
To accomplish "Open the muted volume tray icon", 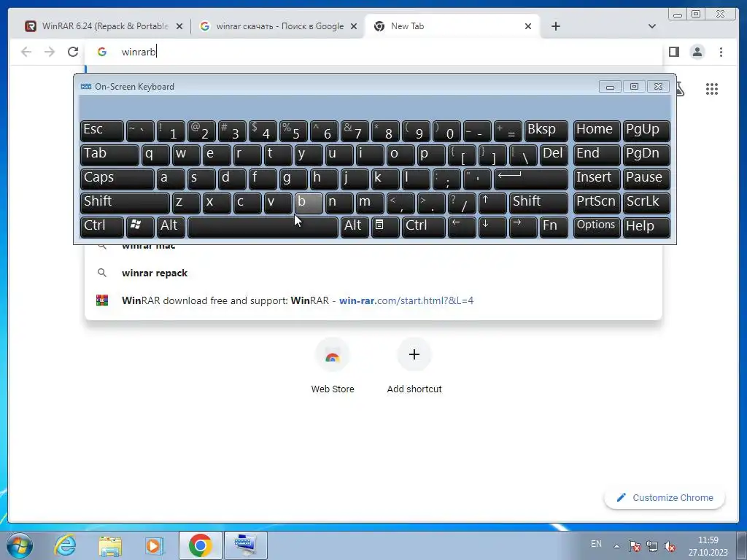I will pos(670,546).
